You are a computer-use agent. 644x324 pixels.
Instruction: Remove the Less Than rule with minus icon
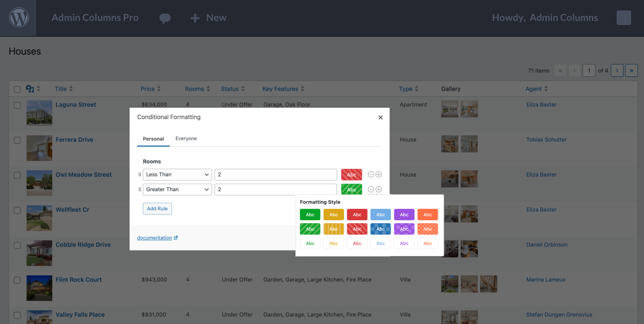(x=371, y=174)
